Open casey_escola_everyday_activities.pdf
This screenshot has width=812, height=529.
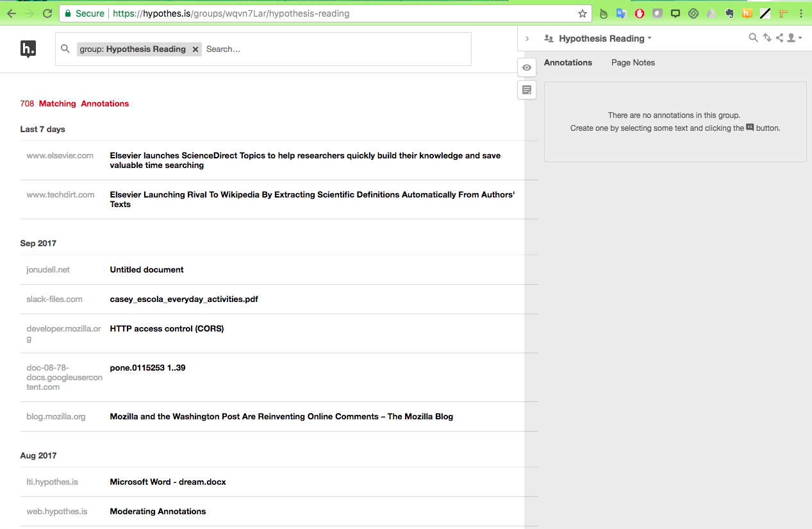coord(184,299)
